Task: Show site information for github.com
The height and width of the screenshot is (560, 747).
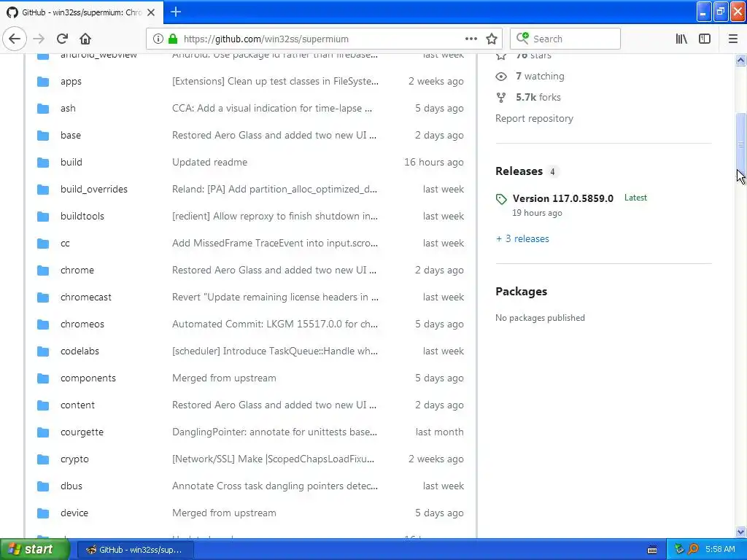Action: 158,39
